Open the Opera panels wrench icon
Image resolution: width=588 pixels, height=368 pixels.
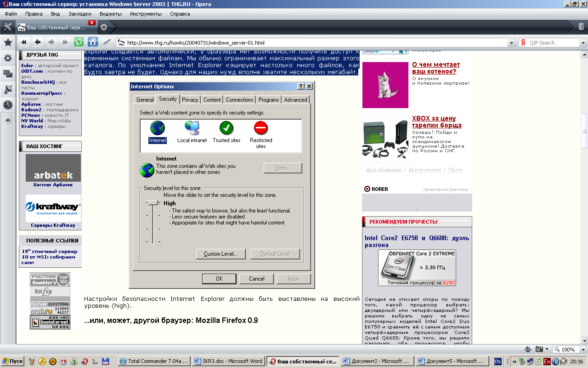[x=8, y=27]
